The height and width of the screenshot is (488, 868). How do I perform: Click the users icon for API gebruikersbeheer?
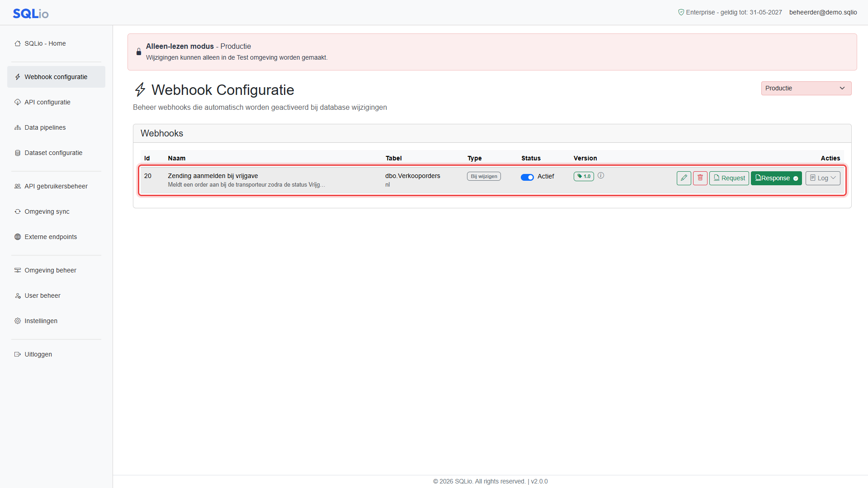18,187
